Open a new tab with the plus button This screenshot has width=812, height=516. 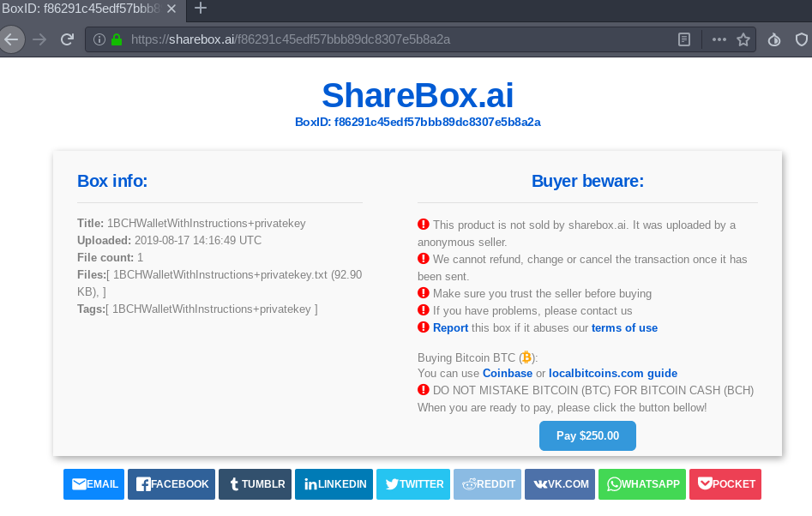click(x=201, y=9)
